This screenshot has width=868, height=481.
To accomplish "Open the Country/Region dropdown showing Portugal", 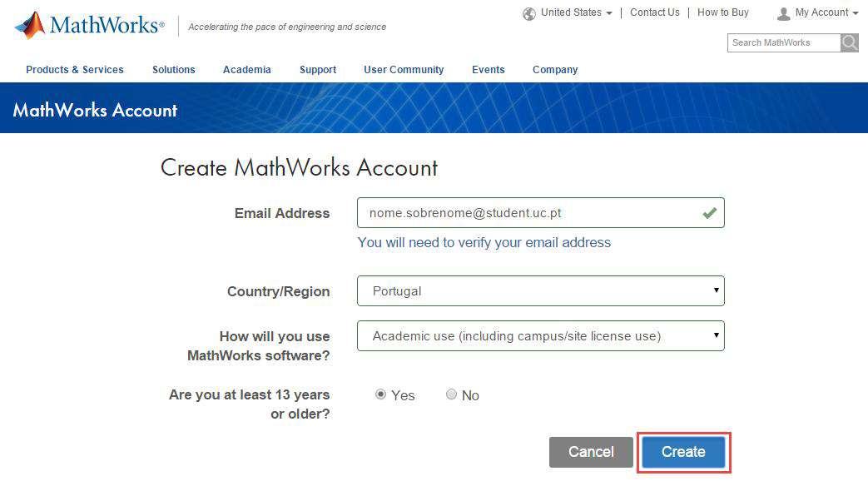I will click(x=540, y=290).
